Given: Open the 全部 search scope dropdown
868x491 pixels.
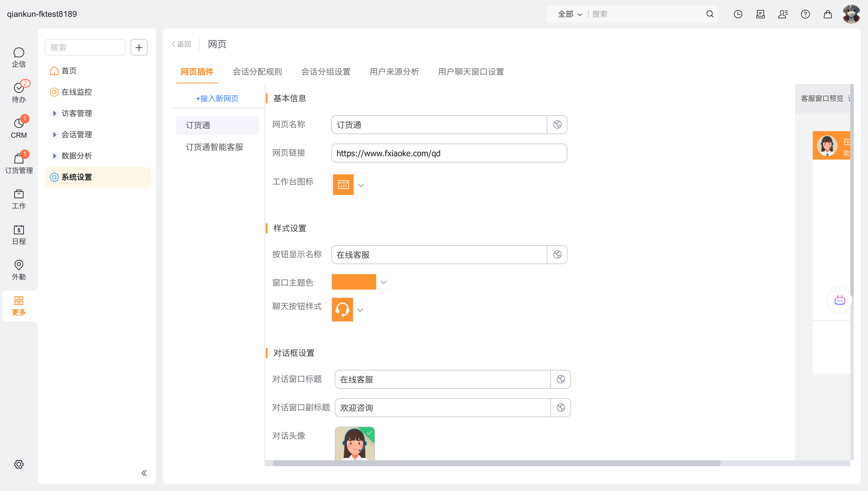Looking at the screenshot, I should tap(570, 14).
